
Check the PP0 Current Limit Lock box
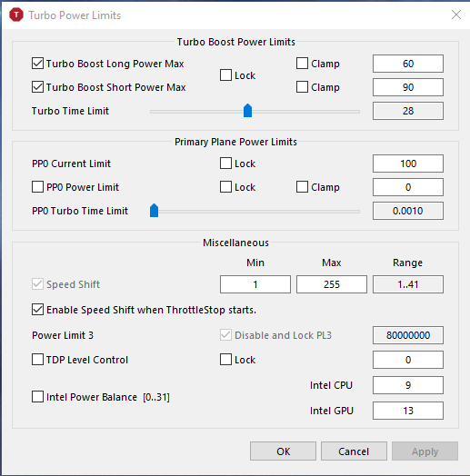click(x=225, y=164)
